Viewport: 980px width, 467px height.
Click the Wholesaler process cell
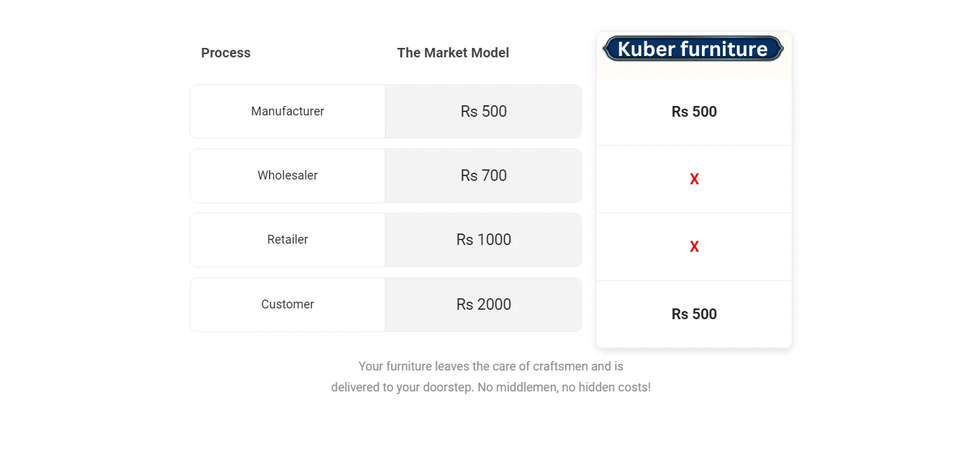click(288, 175)
